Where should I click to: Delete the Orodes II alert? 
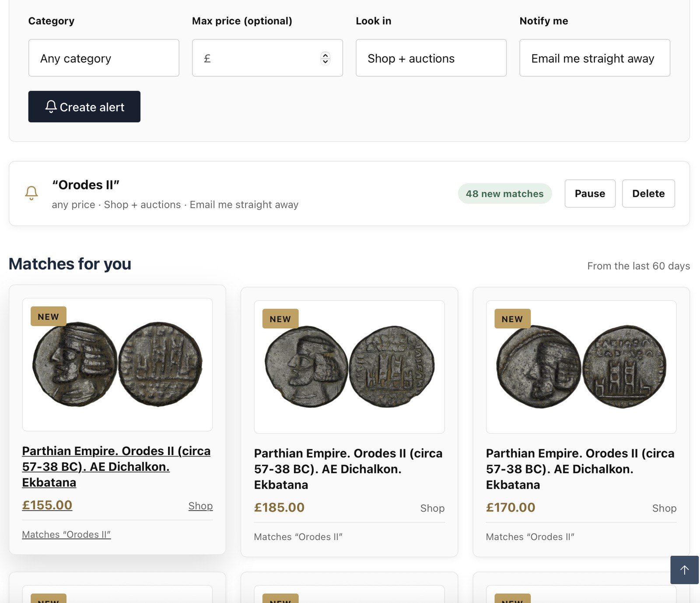[648, 193]
